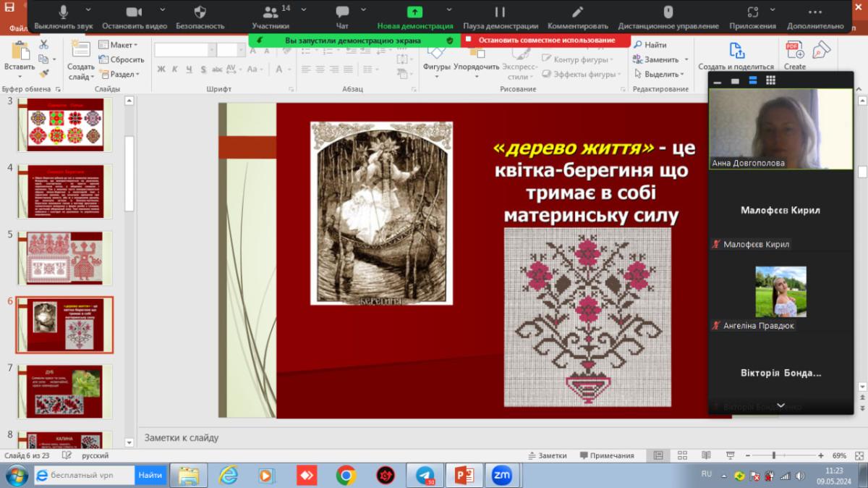Click the Annotate pencil tool
868x488 pixels.
click(577, 12)
